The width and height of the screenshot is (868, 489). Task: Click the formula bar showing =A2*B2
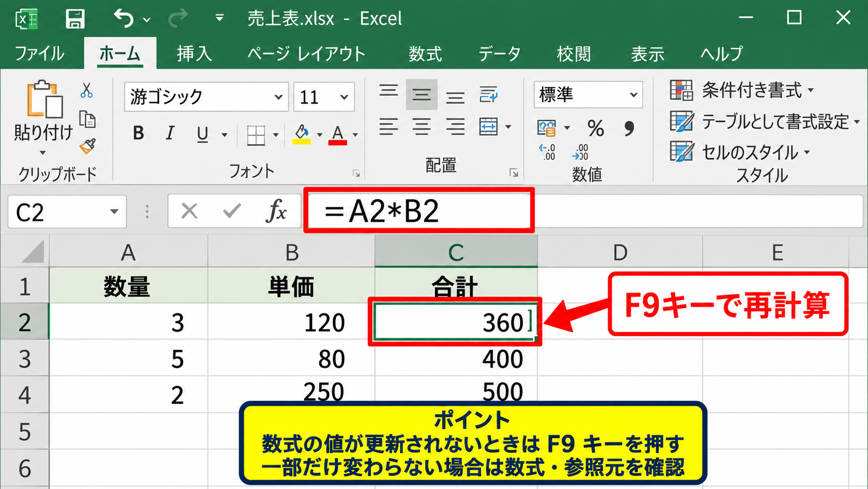coord(586,211)
